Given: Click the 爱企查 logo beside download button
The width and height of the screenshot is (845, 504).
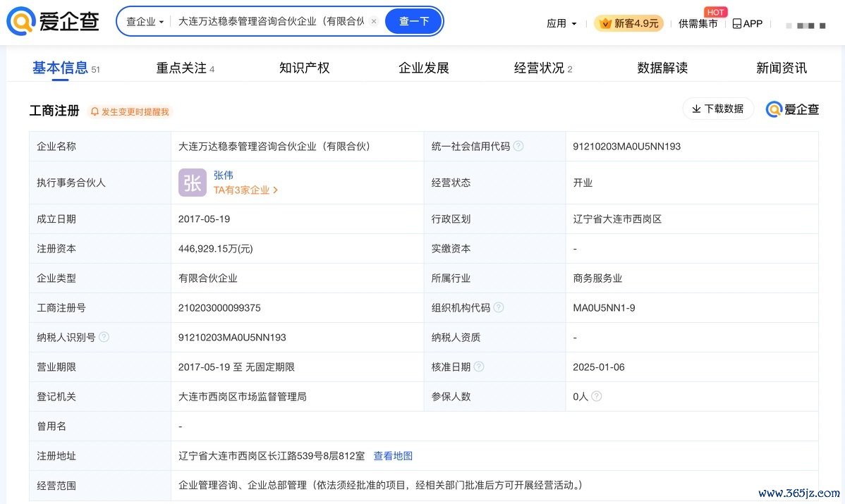Looking at the screenshot, I should (792, 109).
